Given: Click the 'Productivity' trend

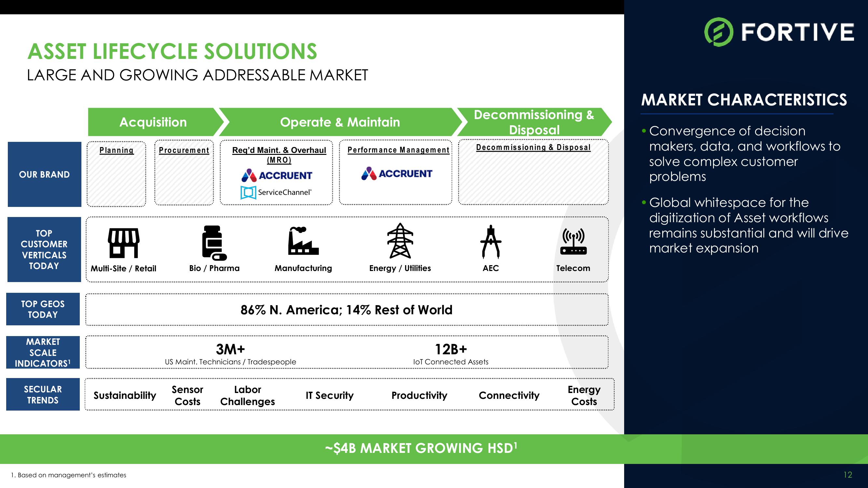Looking at the screenshot, I should click(x=419, y=395).
